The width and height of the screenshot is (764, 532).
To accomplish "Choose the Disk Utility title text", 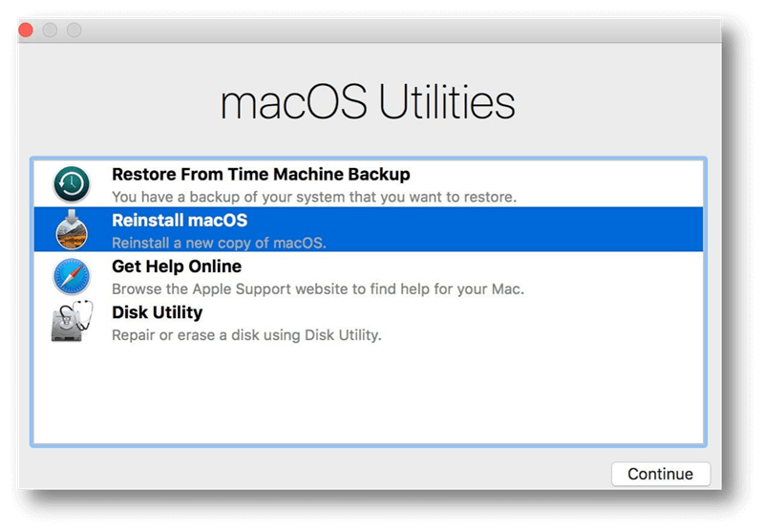I will point(157,312).
